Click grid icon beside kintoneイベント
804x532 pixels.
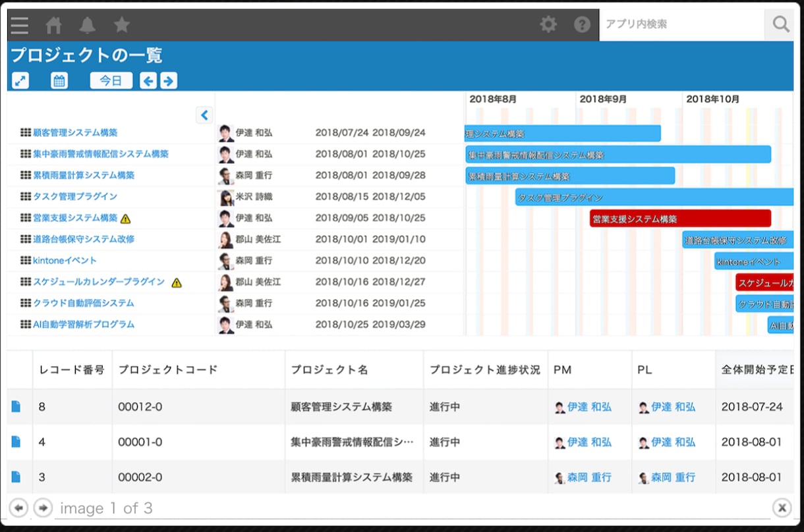[26, 260]
